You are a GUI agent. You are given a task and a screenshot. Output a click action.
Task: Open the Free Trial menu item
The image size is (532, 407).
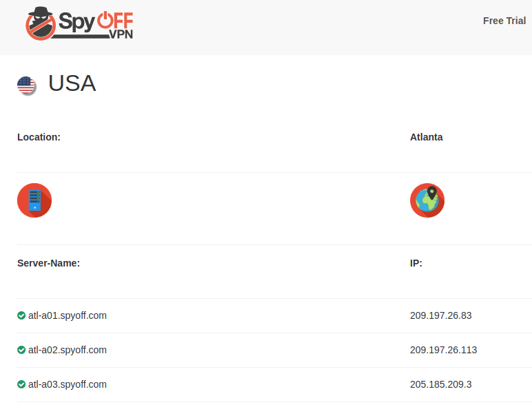click(504, 21)
